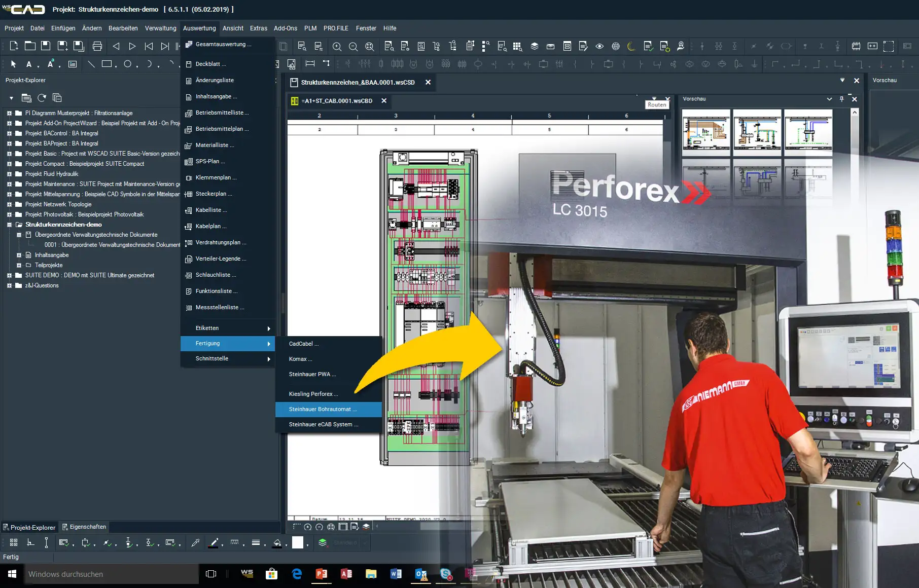
Task: Expand the SUITE DEMO project node
Action: tap(9, 275)
